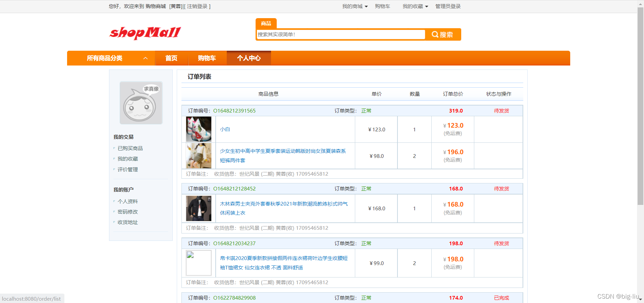Click 待发货 status of order 168.0
The height and width of the screenshot is (303, 644).
tap(501, 189)
